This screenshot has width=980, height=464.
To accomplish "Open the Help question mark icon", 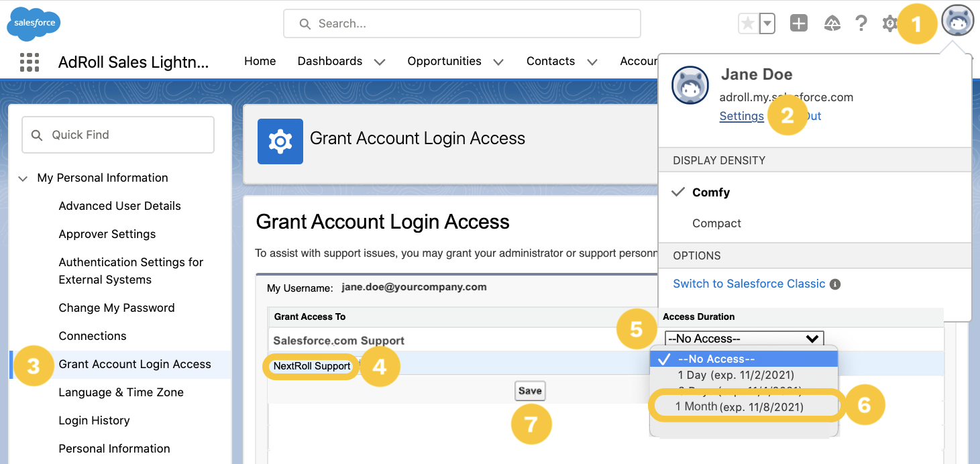I will (x=861, y=23).
